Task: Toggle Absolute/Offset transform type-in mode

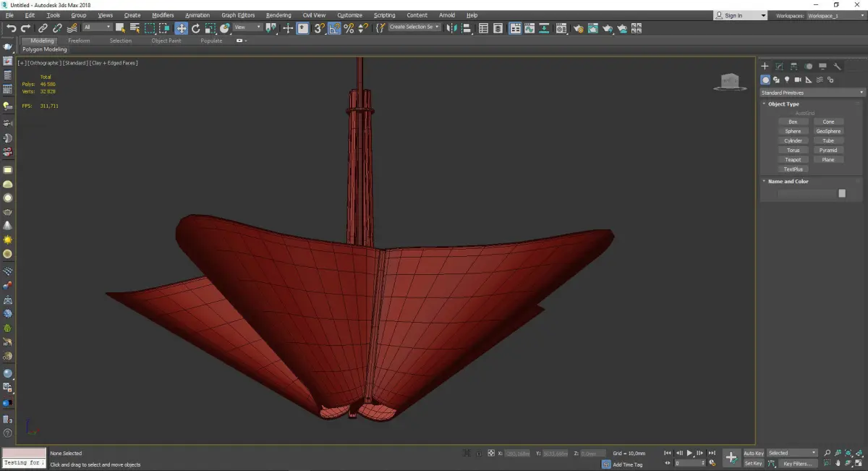Action: coord(491,453)
